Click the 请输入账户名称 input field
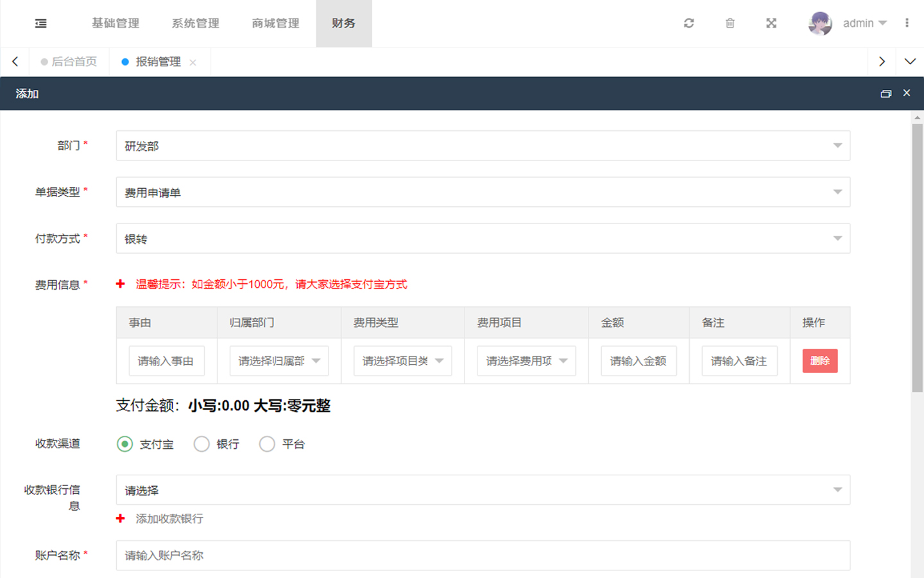 point(483,556)
